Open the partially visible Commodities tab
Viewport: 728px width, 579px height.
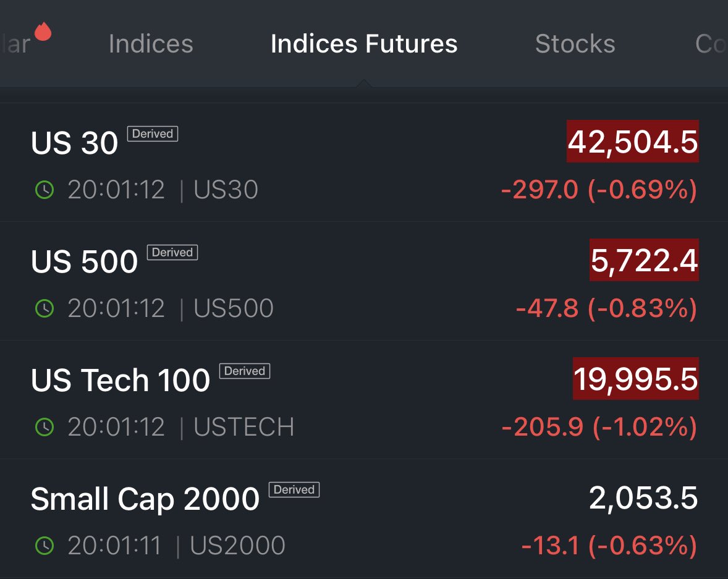(x=711, y=44)
